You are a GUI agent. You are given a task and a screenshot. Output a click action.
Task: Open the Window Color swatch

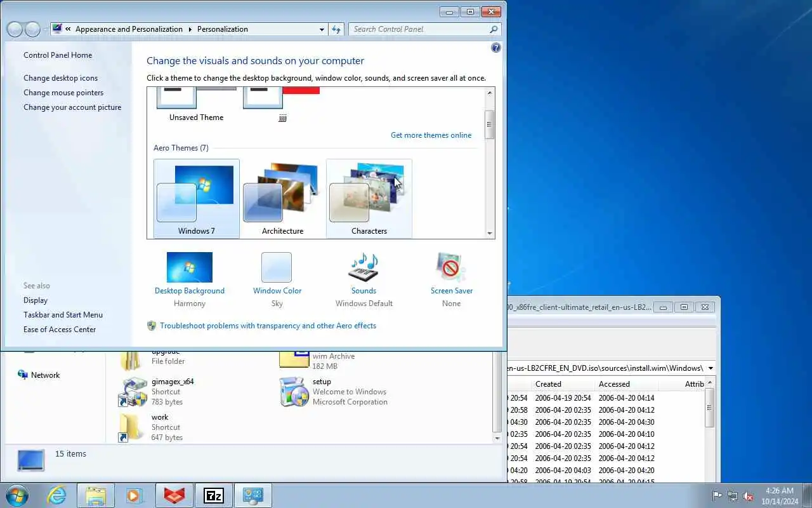click(277, 267)
